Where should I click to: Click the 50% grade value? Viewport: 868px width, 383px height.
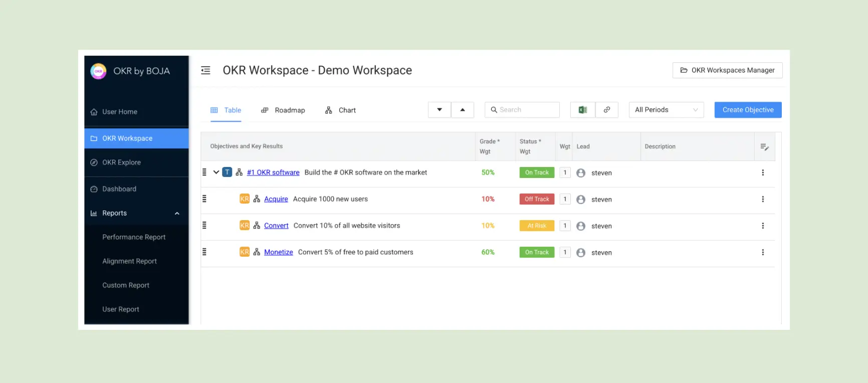[488, 172]
